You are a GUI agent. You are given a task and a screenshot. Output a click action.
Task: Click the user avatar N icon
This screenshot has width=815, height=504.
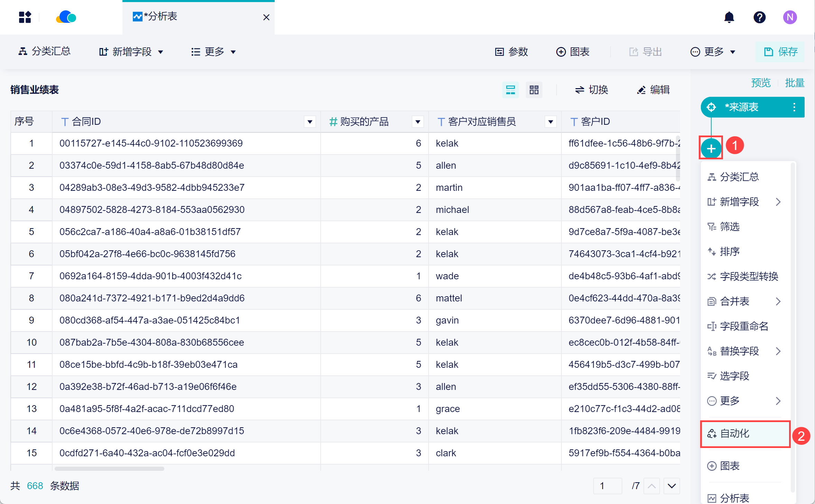click(790, 17)
